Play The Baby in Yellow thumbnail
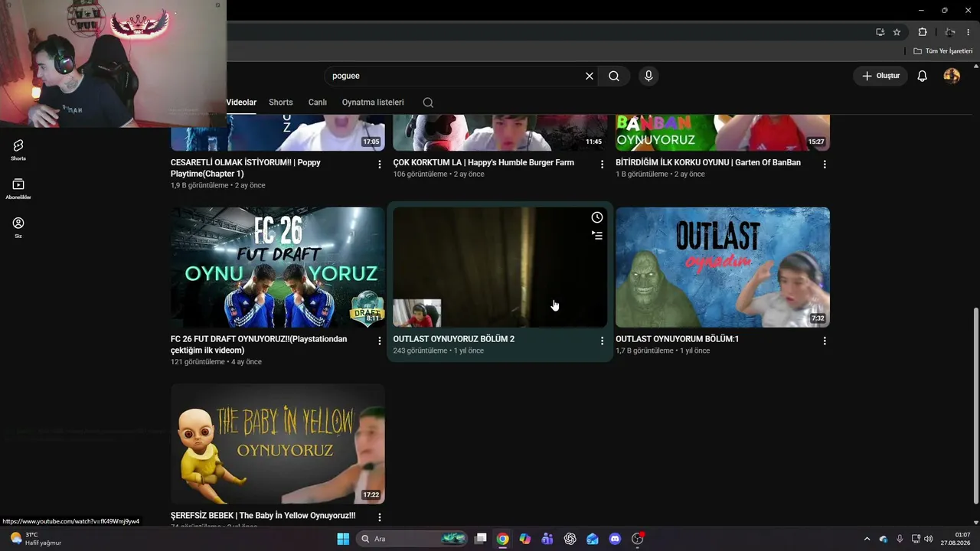Screen dimensions: 980x551 [278, 444]
